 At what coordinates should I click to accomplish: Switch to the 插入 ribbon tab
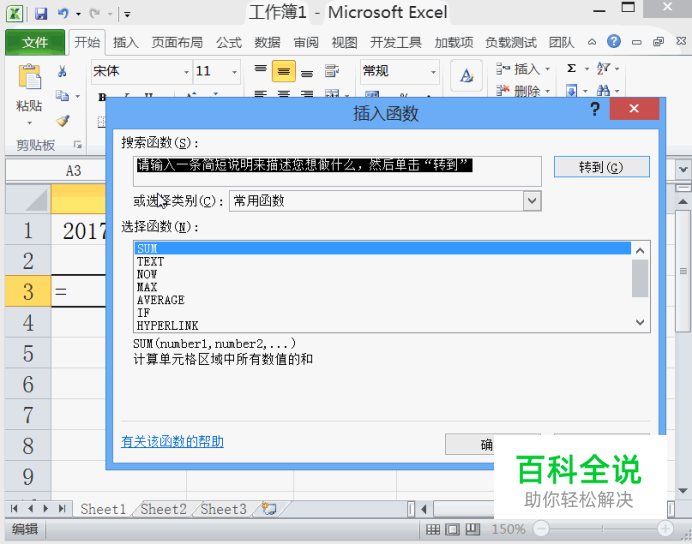[125, 42]
